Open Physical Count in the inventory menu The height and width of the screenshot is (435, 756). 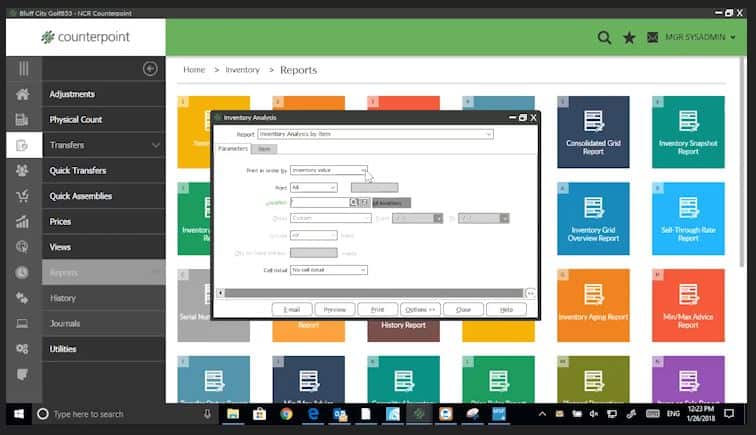pyautogui.click(x=104, y=120)
